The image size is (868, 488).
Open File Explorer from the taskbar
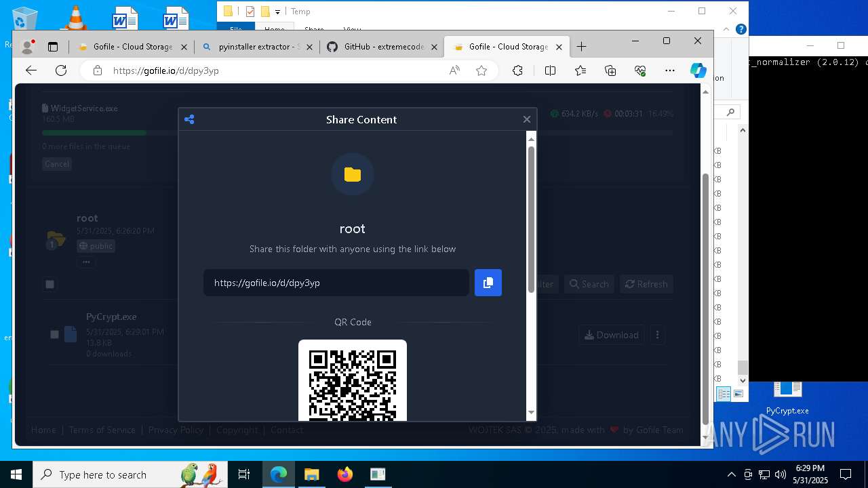click(x=311, y=474)
